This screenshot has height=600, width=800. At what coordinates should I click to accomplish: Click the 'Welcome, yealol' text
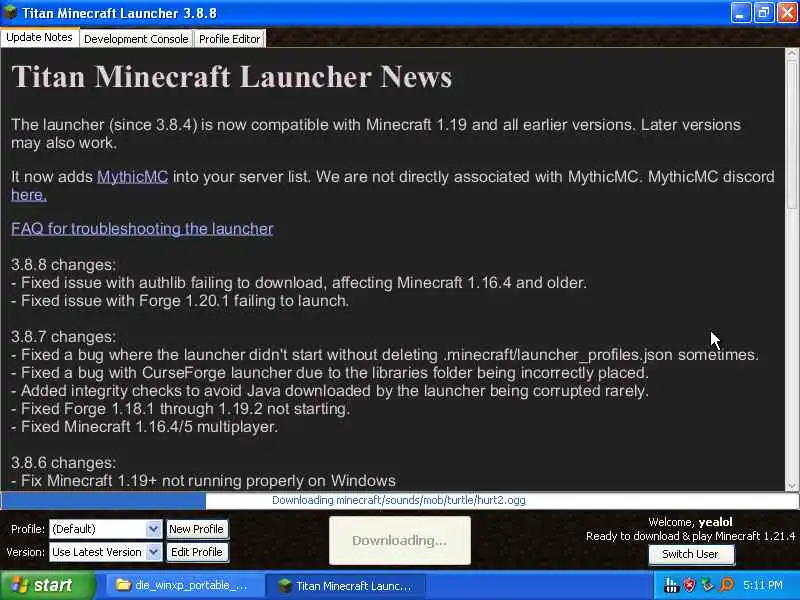[x=690, y=522]
